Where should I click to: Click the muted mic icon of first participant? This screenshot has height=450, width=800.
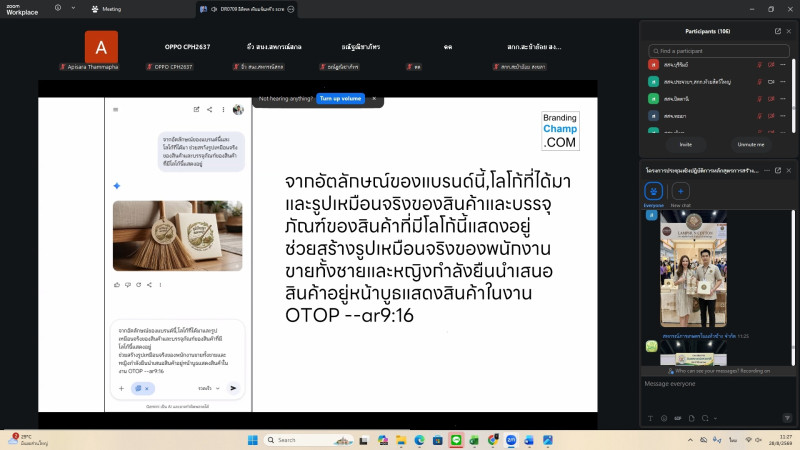pos(760,65)
